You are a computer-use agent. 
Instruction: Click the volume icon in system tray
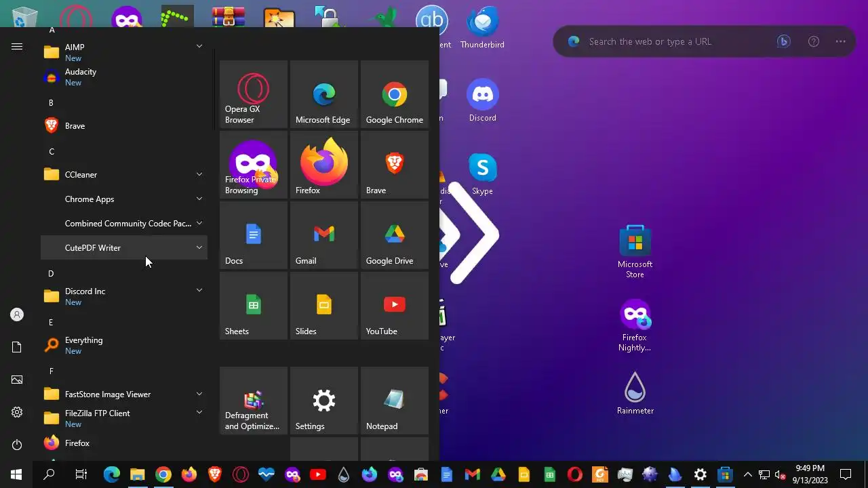click(x=781, y=474)
